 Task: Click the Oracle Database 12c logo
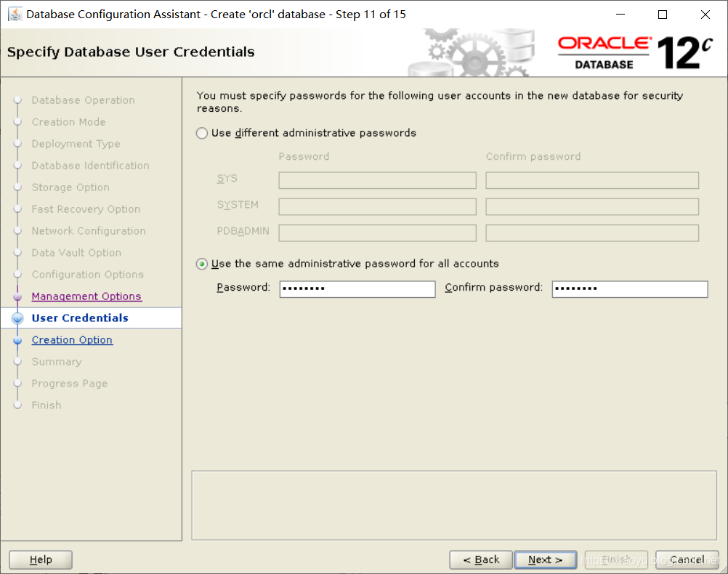point(635,52)
